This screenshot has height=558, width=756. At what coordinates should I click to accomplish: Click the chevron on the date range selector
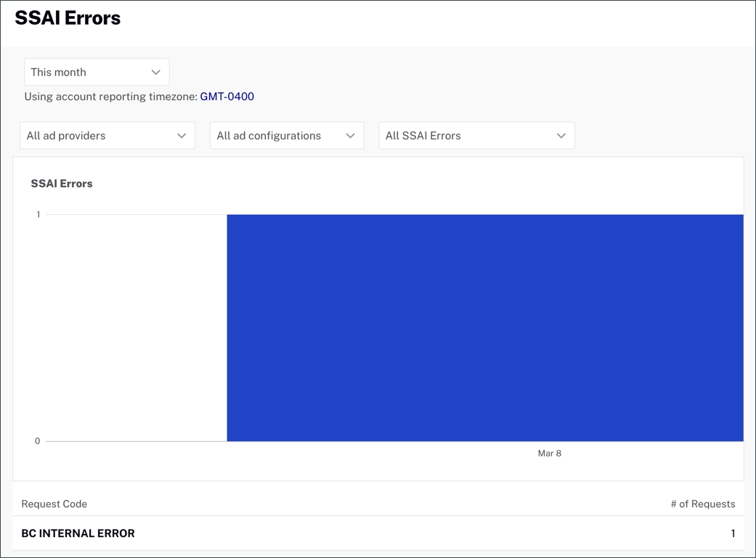(156, 72)
